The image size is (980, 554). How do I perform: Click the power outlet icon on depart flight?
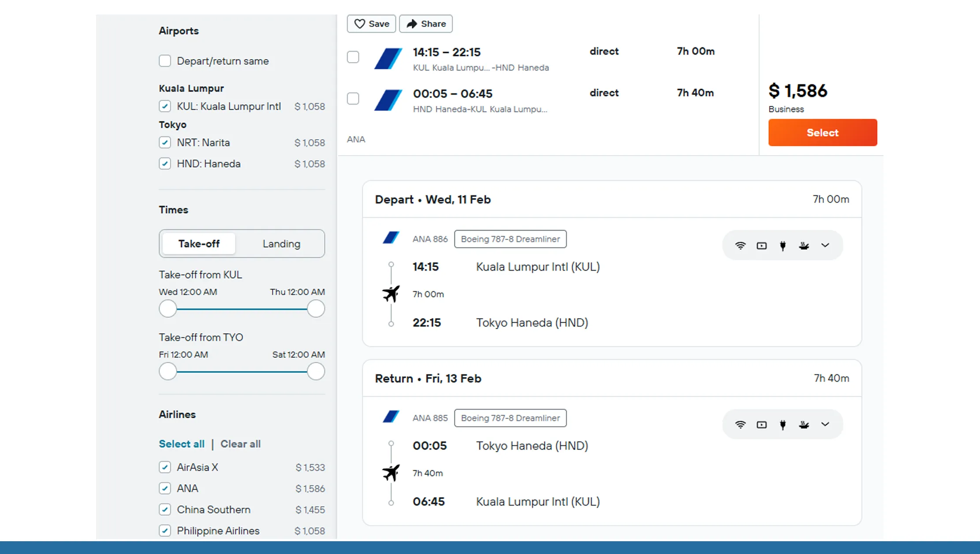pyautogui.click(x=783, y=245)
